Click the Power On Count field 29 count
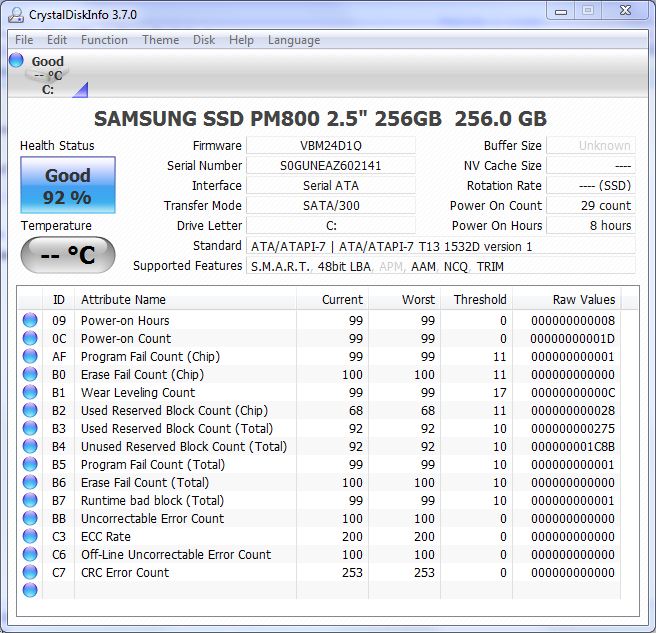Viewport: 656px width, 633px height. coord(591,205)
